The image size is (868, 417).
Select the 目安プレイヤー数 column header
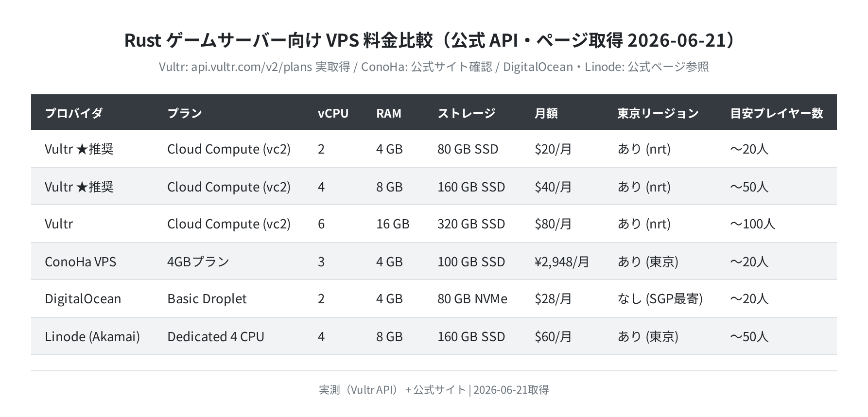(x=777, y=113)
